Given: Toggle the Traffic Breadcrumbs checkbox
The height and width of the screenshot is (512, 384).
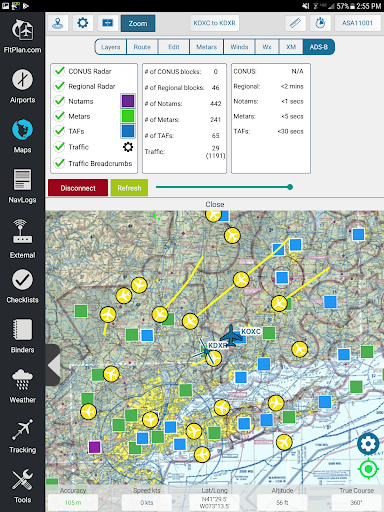Looking at the screenshot, I should click(x=60, y=163).
